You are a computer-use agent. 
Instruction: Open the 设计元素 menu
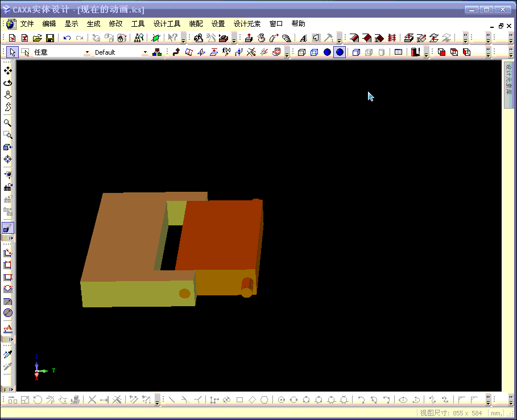pos(247,24)
